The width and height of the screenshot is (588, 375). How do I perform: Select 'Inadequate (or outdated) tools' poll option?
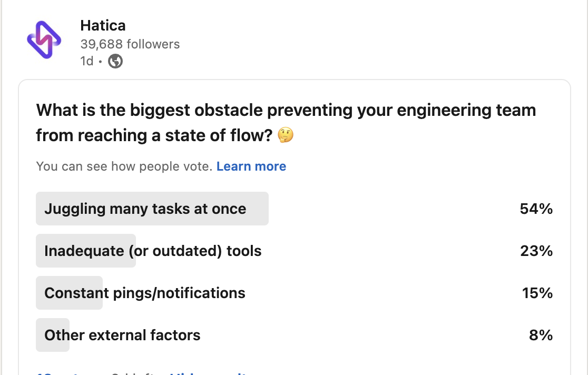pos(153,251)
